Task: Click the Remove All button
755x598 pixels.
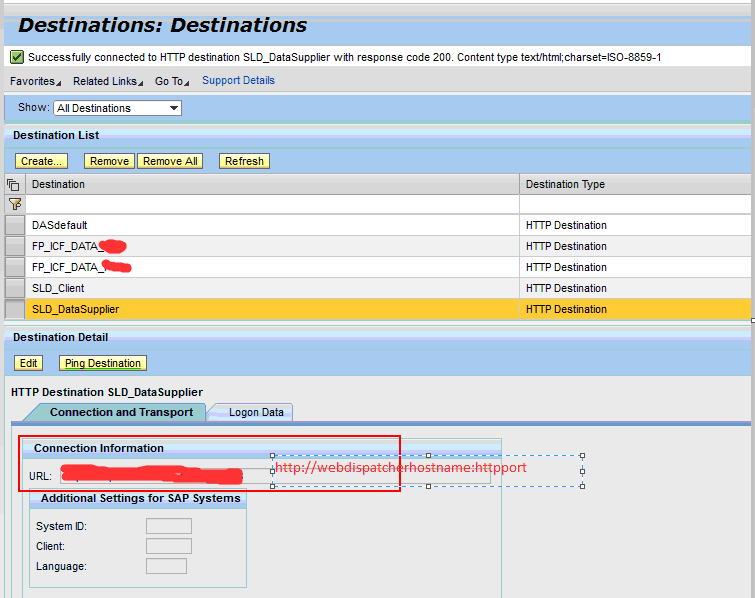Action: point(170,161)
